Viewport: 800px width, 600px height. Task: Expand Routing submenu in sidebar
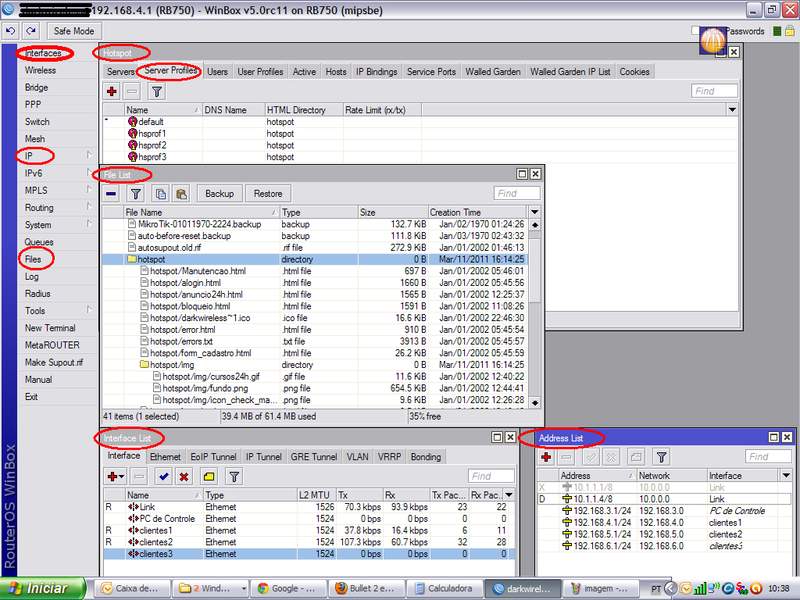point(89,207)
